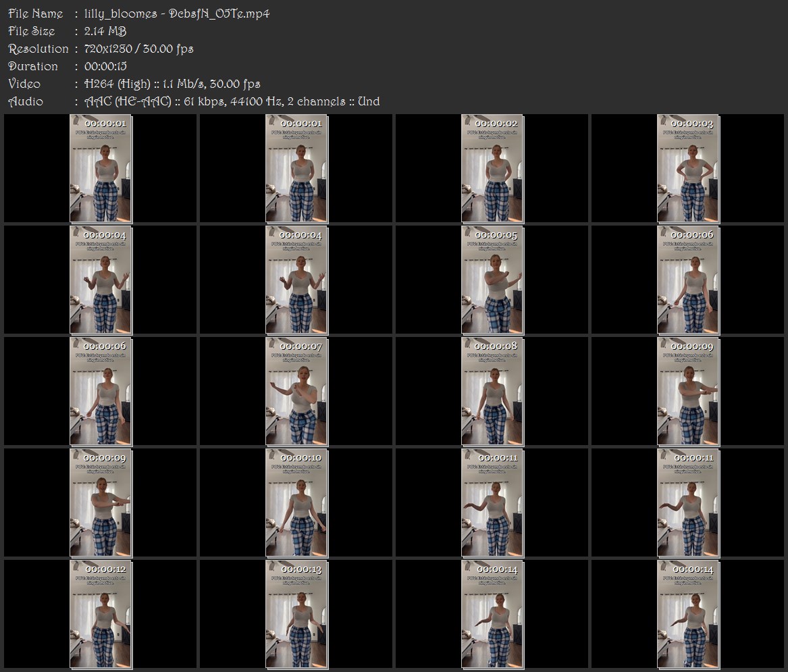Select the frame labeled 00:00:08
The height and width of the screenshot is (672, 788).
click(492, 392)
